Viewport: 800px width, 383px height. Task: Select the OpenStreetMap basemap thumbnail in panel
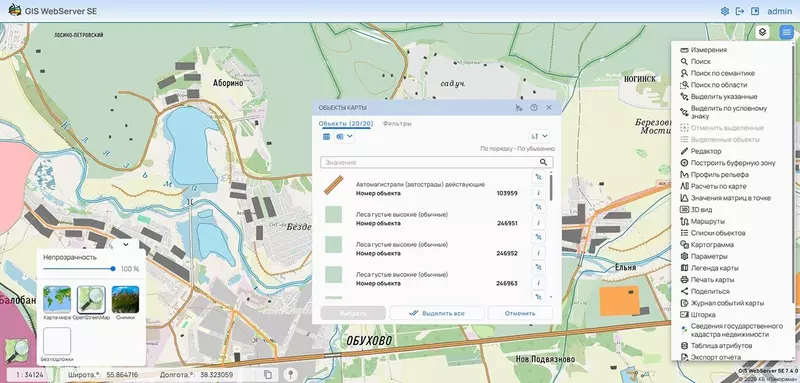[91, 299]
